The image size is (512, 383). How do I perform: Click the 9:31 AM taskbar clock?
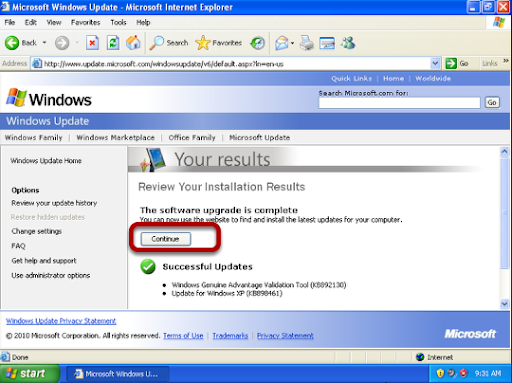click(488, 374)
